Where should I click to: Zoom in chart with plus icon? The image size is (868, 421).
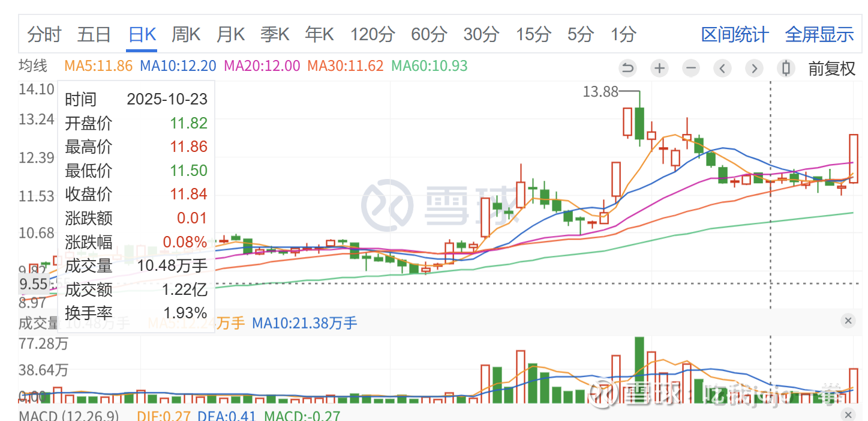click(x=659, y=68)
